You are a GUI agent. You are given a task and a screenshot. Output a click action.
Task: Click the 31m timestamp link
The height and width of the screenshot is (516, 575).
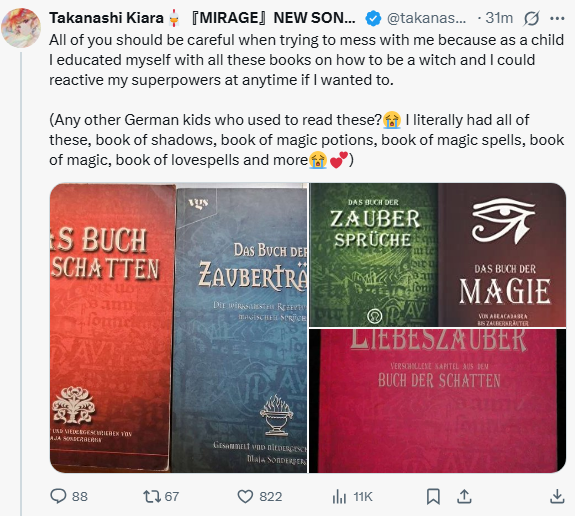click(x=499, y=18)
